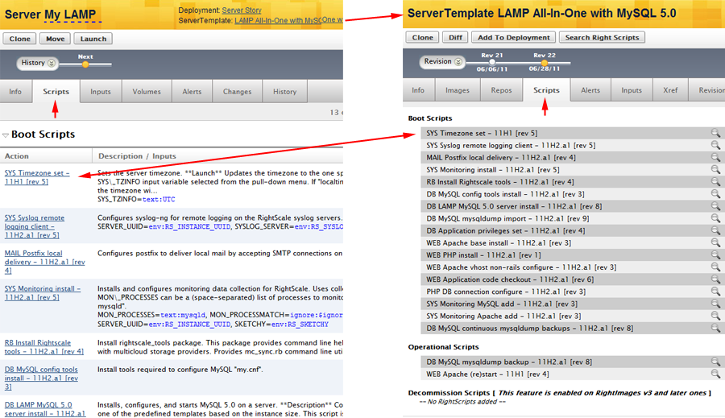Screen dimensions: 725x418
Task: Open the Xref tab
Action: [x=670, y=90]
